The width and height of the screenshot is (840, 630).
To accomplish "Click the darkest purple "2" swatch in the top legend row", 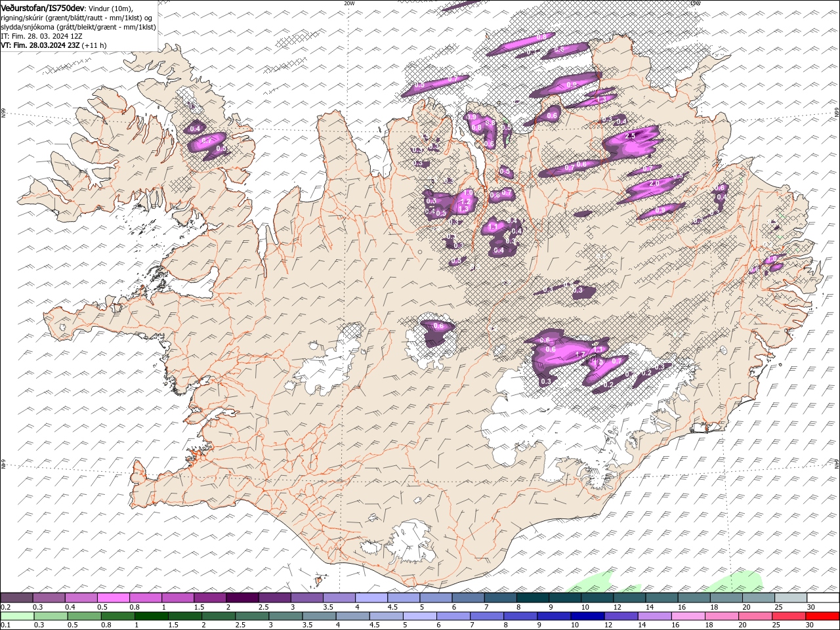I will coord(241,598).
